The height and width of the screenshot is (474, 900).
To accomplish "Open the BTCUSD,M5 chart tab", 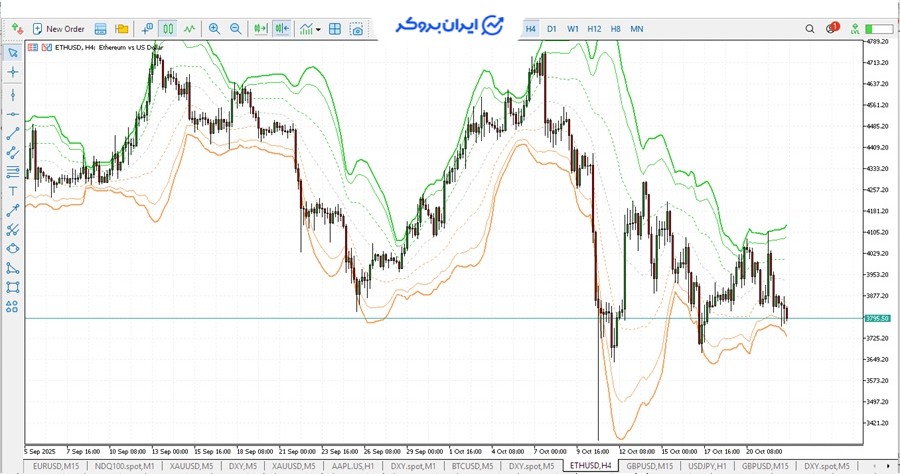I will [473, 466].
